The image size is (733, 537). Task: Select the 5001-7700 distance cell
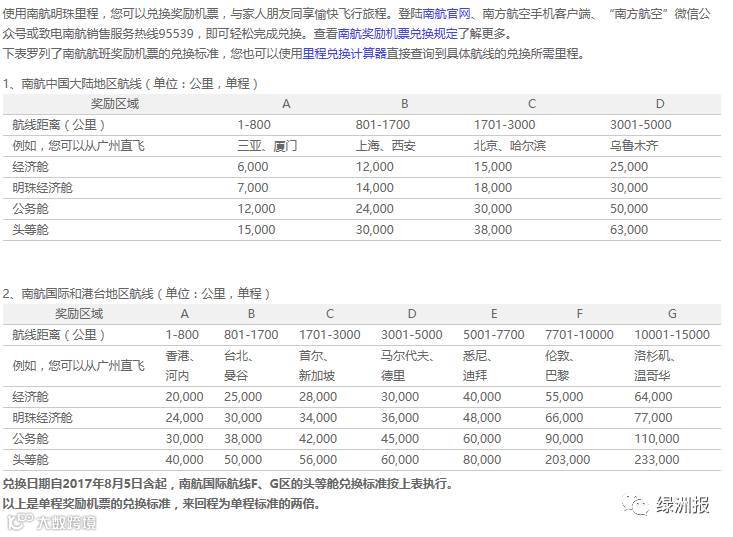tap(494, 335)
